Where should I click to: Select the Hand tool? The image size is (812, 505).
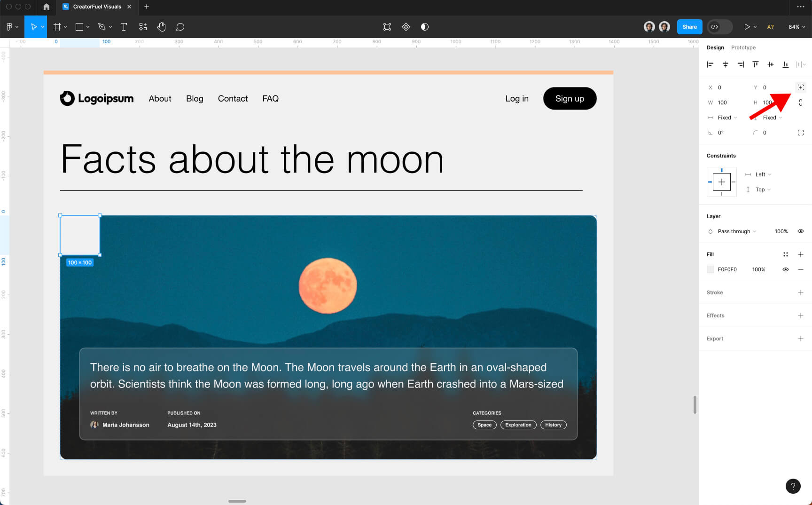click(161, 27)
